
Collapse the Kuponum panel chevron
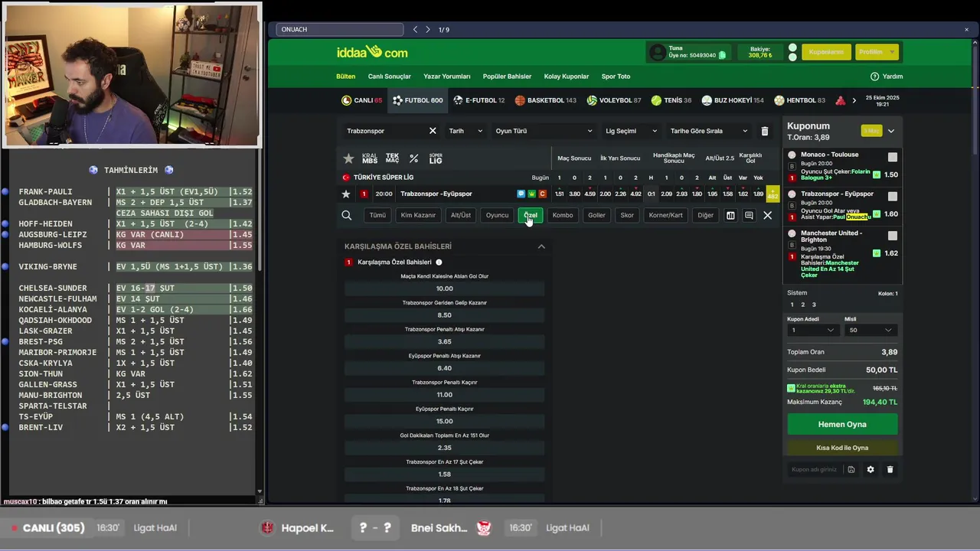[890, 131]
